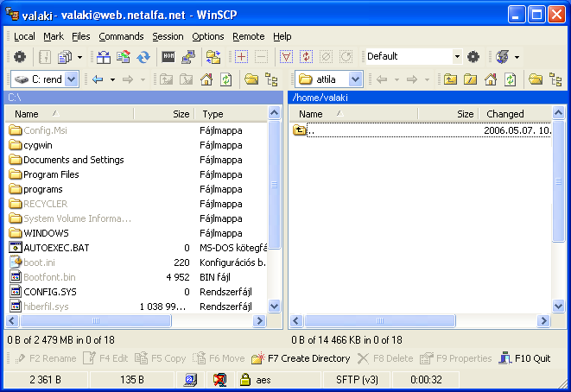Refresh the remote panel
The width and height of the screenshot is (571, 392).
tap(510, 79)
